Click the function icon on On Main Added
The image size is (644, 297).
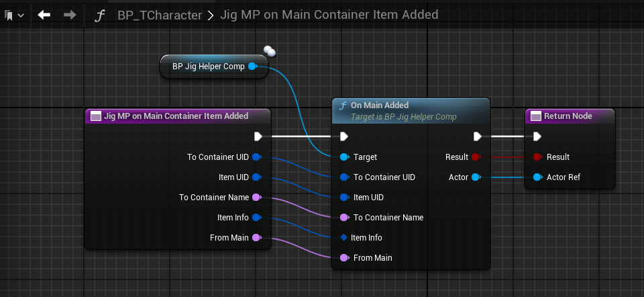(x=343, y=105)
